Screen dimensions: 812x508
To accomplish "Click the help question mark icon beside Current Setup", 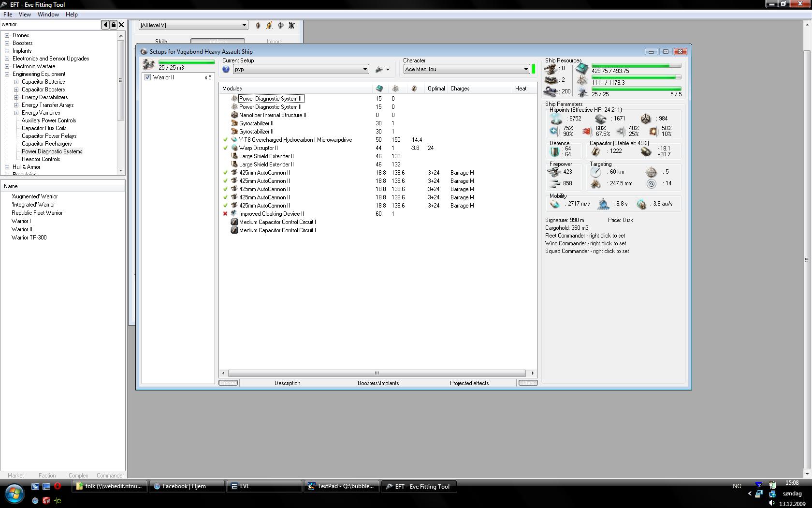I will coord(226,69).
